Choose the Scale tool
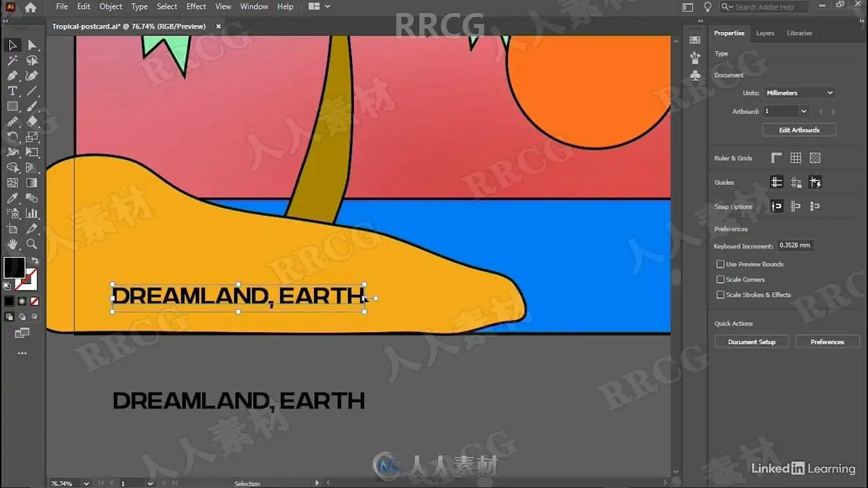The width and height of the screenshot is (868, 488). pyautogui.click(x=32, y=137)
